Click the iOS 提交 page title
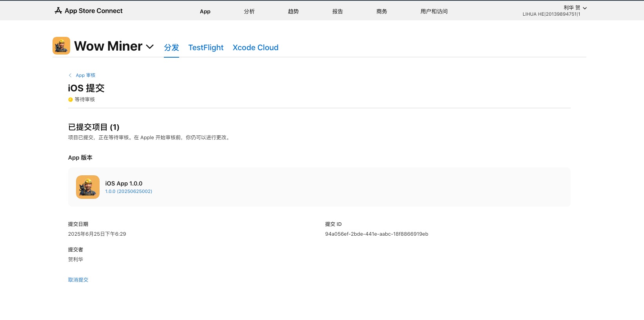Screen dimensions: 644x320 (86, 88)
